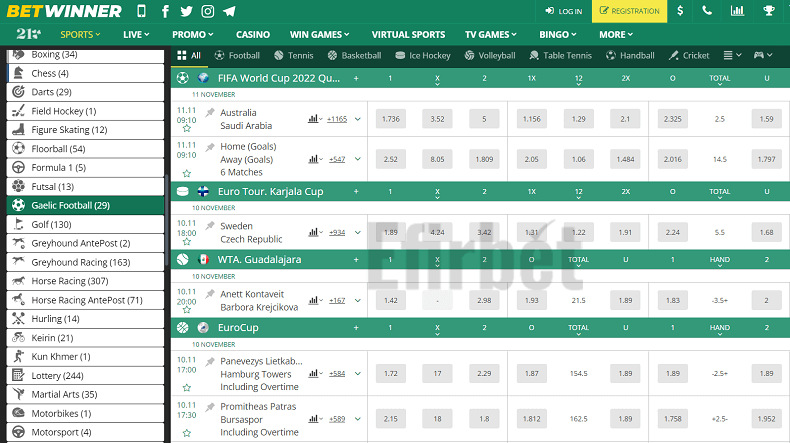Open Betwinner Instagram icon

[x=208, y=11]
